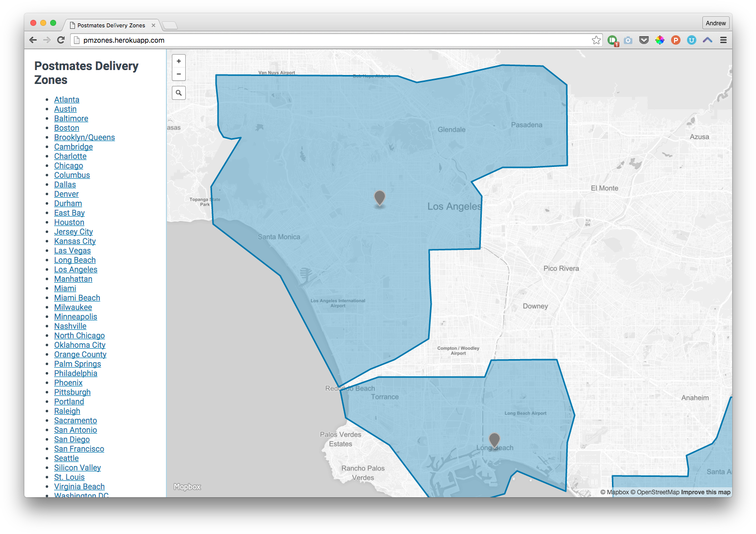Image resolution: width=756 pixels, height=534 pixels.
Task: Open the green extension with red badge
Action: [x=612, y=41]
